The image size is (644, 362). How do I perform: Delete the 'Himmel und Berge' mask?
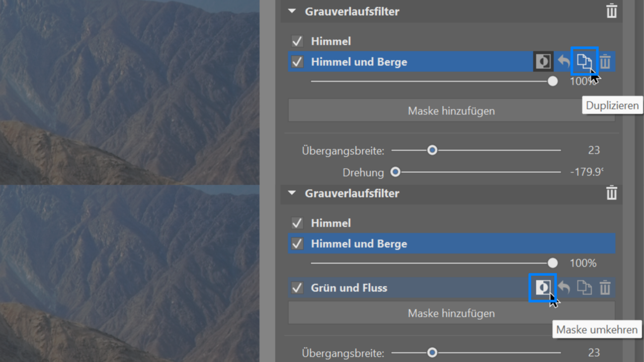coord(605,61)
